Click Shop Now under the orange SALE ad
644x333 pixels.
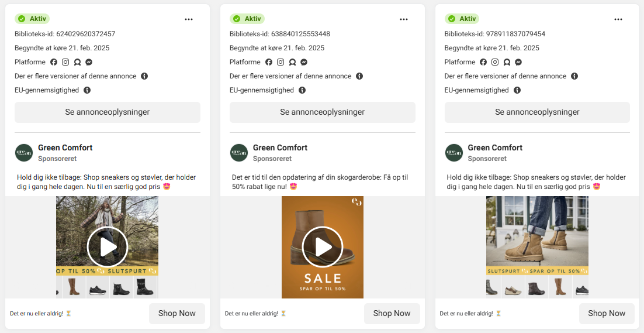tap(392, 313)
